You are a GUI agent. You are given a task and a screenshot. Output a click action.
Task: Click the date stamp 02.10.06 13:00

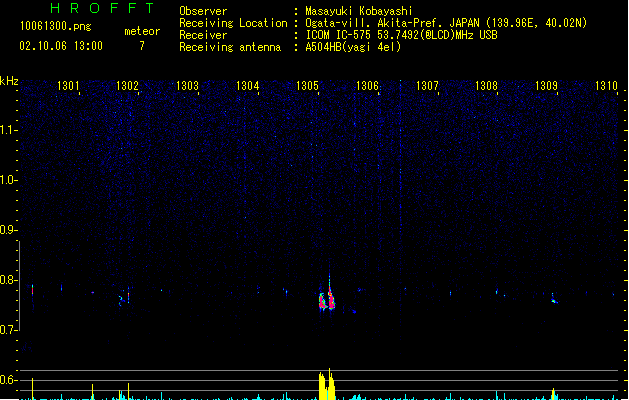click(x=61, y=46)
